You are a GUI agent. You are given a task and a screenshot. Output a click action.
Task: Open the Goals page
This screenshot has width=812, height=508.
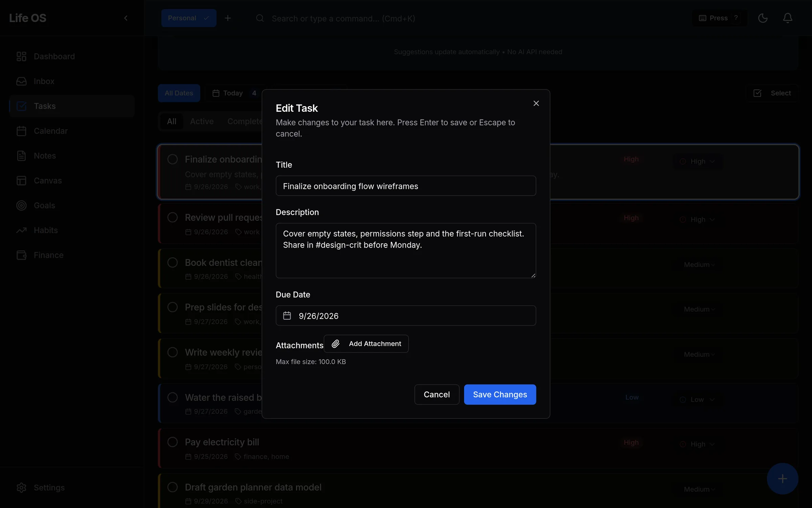point(72,205)
